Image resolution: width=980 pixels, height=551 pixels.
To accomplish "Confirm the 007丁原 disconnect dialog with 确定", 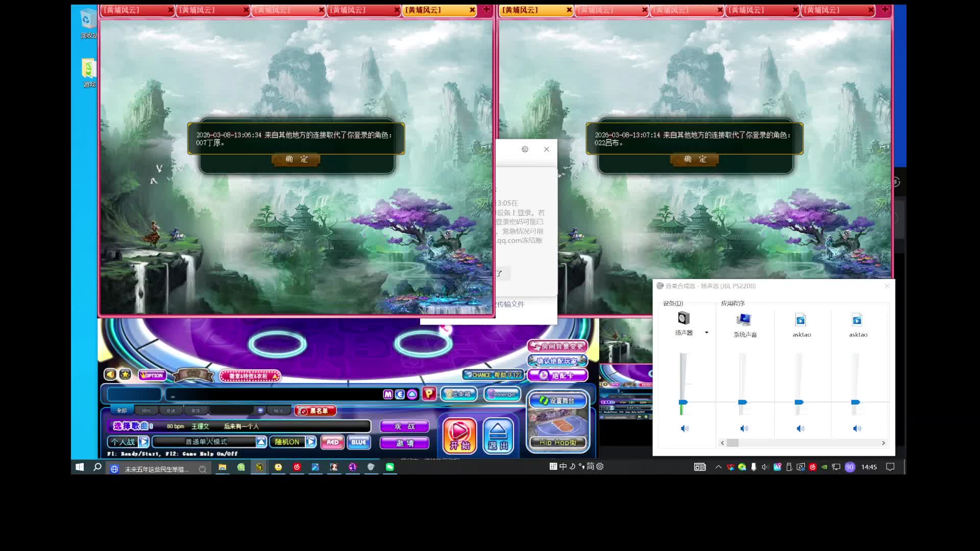I will 297,159.
